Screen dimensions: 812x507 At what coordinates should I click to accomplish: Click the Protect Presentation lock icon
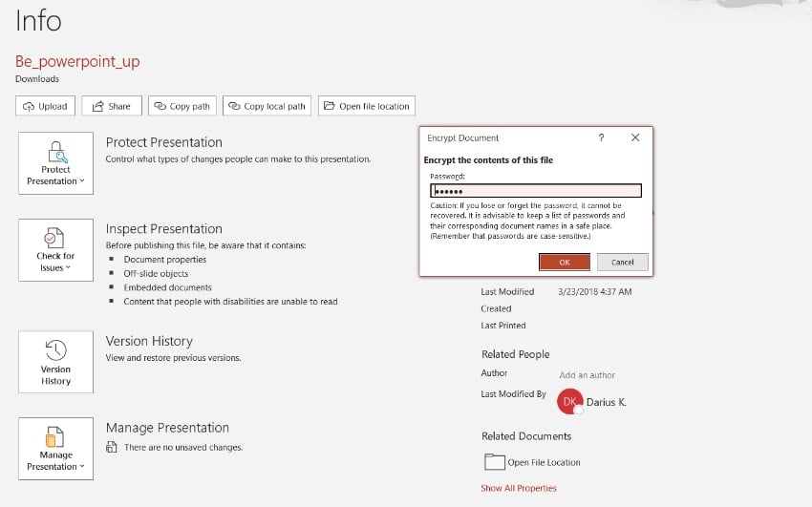(55, 152)
